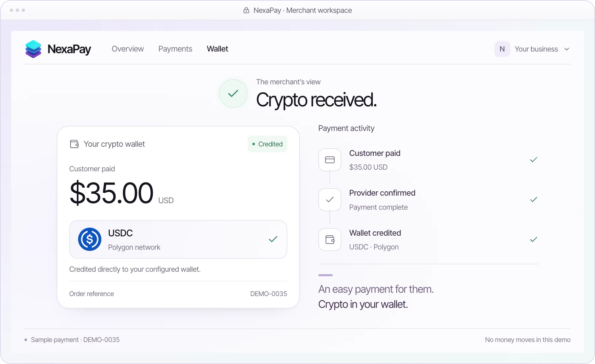
Task: Click the Credited directly to your configured wallet note
Action: [135, 269]
